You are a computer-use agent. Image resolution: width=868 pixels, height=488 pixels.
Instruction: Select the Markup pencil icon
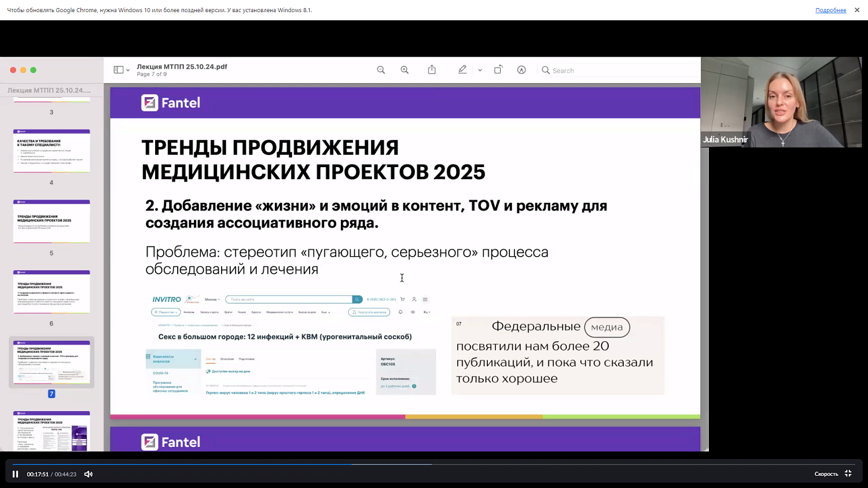click(x=462, y=69)
